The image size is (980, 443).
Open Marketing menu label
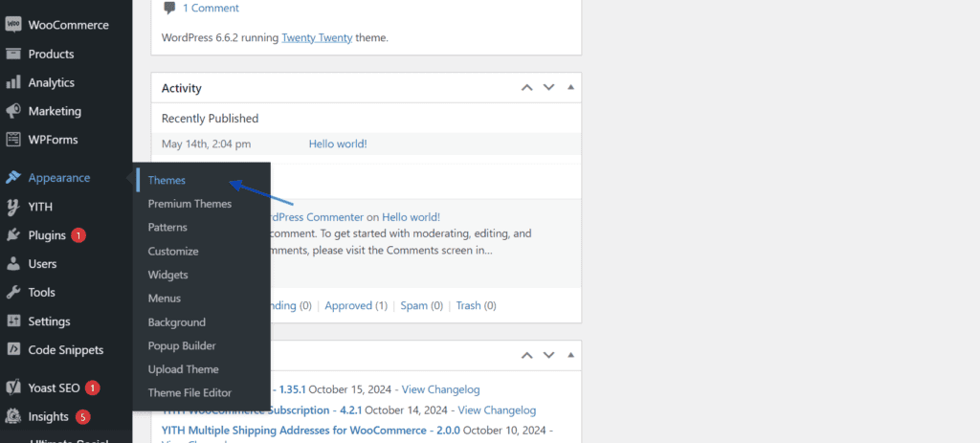click(x=55, y=111)
